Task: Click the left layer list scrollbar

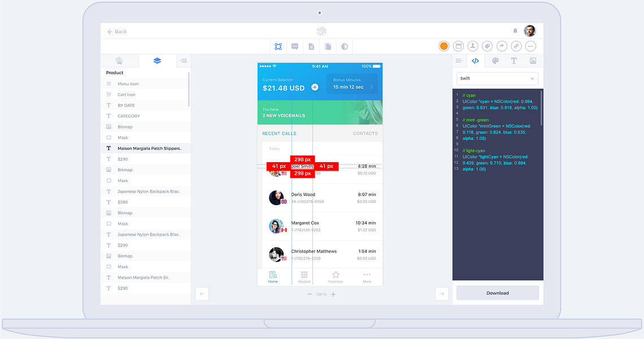Action: pos(189,90)
